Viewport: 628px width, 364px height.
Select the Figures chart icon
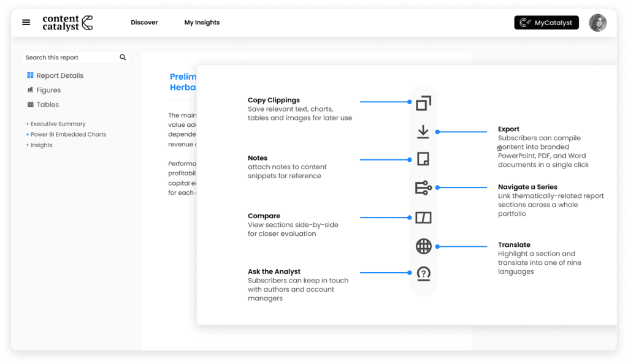click(x=29, y=89)
